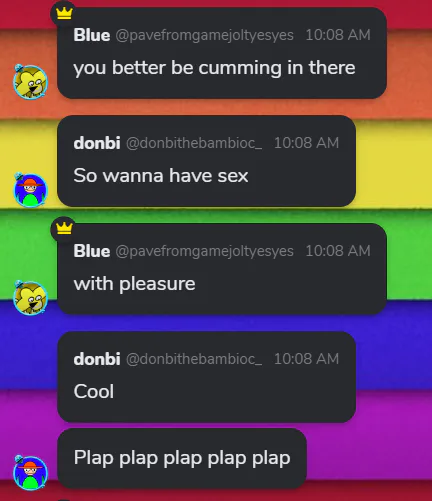
Task: Select the "Plap plap plap plap plap" message bubble
Action: click(x=182, y=458)
